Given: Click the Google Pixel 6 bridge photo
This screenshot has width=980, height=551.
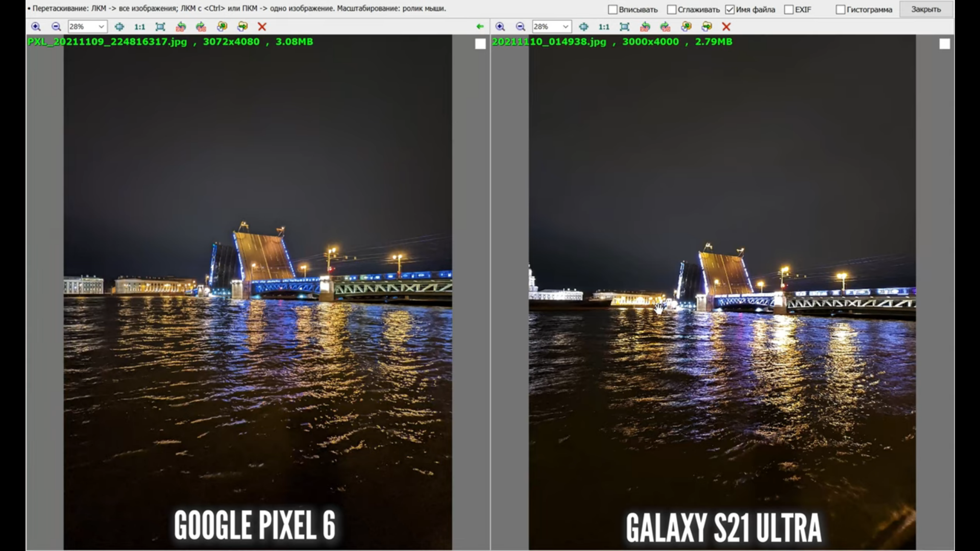Looking at the screenshot, I should [258, 292].
